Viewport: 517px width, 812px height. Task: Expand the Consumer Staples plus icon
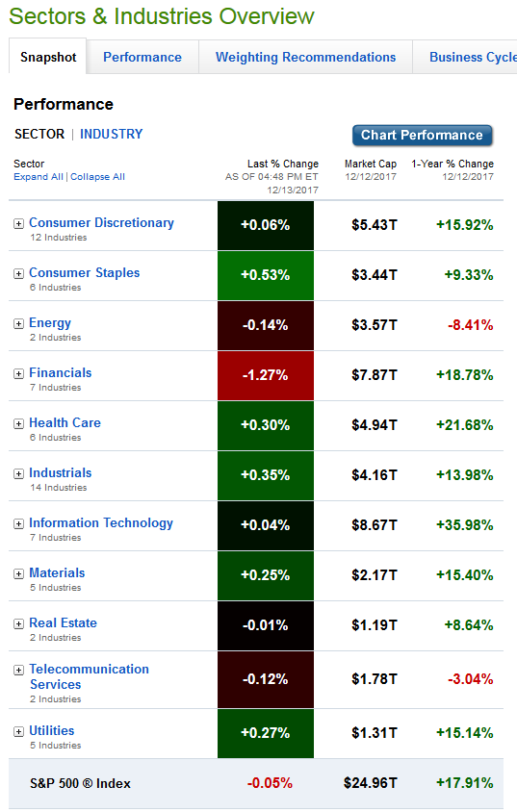18,274
